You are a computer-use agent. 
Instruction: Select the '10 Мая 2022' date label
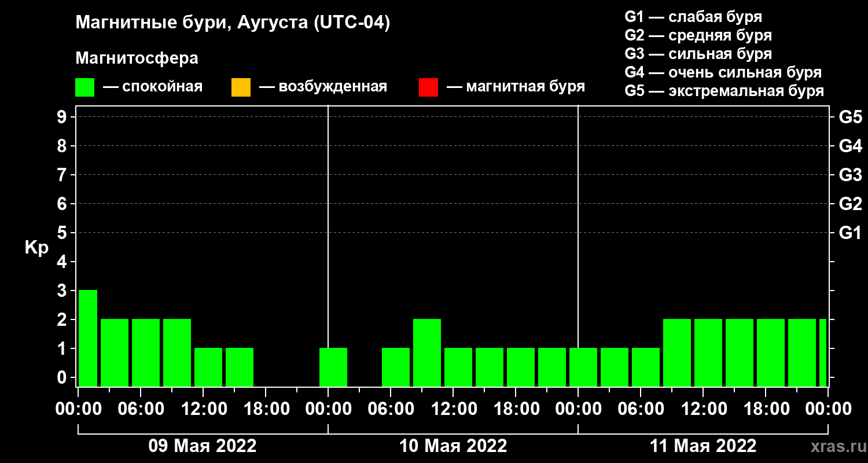[453, 446]
